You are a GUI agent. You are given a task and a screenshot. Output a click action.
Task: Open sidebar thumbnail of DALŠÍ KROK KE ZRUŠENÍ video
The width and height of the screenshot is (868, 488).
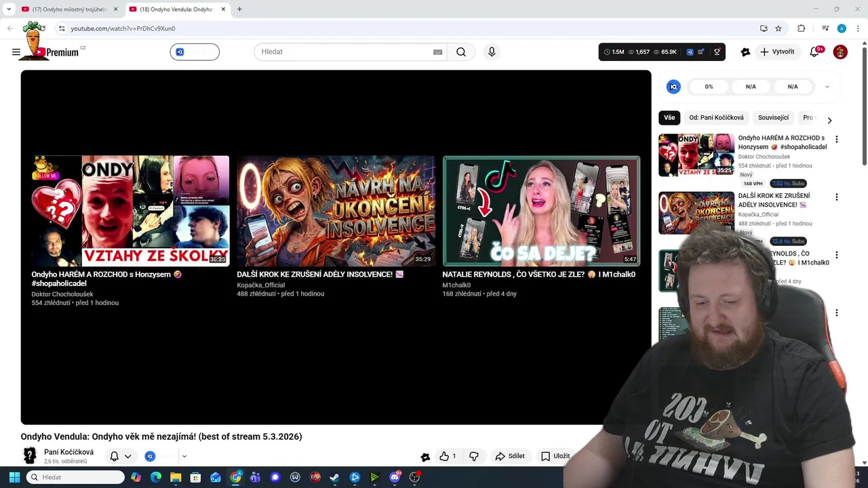point(696,212)
